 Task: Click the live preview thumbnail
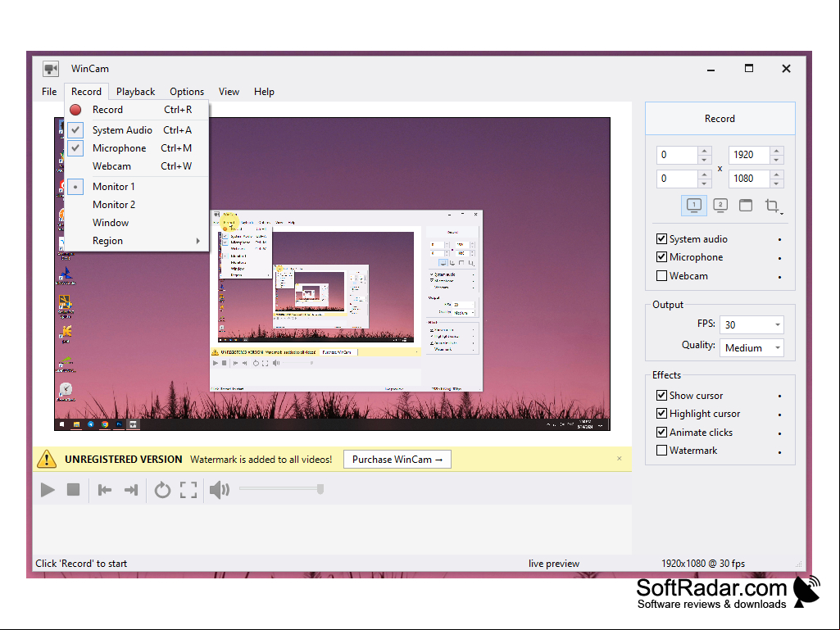[332, 274]
